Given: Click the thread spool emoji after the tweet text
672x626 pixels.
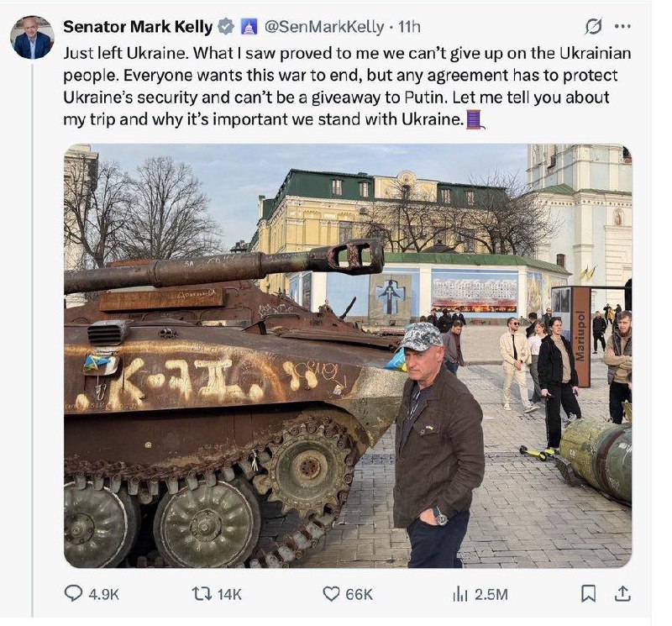Looking at the screenshot, I should 475,118.
